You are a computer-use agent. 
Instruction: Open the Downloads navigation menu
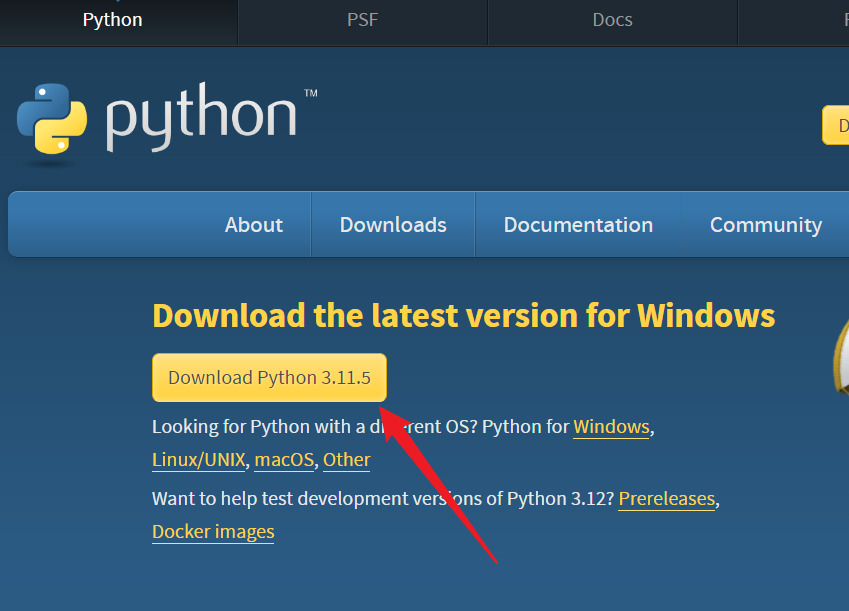click(393, 225)
